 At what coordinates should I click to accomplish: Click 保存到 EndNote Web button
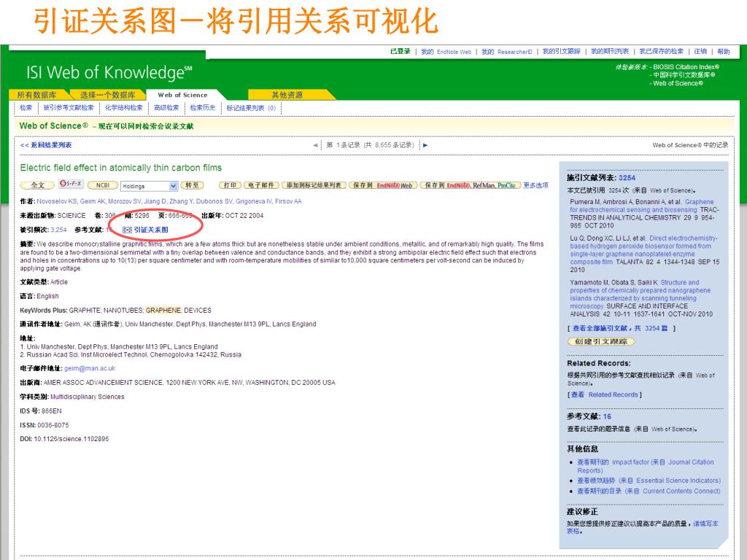click(383, 185)
